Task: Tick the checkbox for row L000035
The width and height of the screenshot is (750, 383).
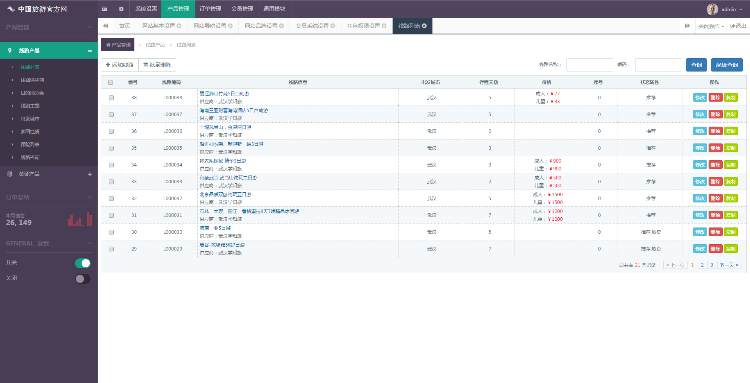Action: click(x=111, y=148)
